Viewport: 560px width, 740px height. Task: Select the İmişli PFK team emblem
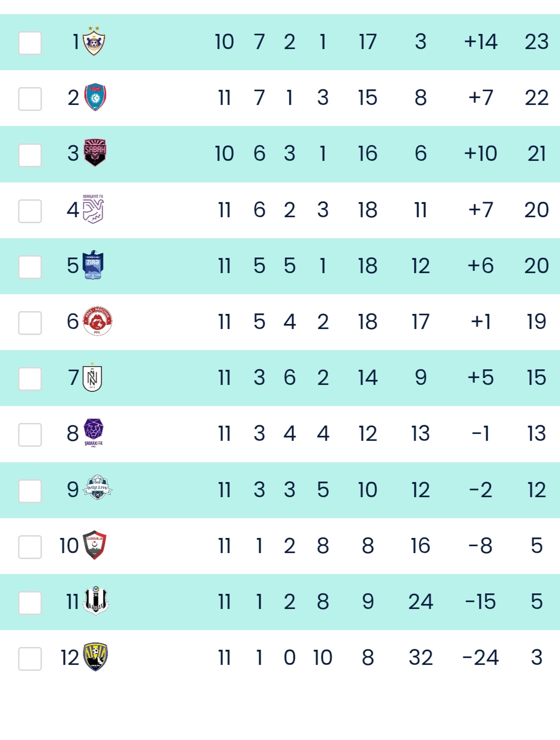98,488
